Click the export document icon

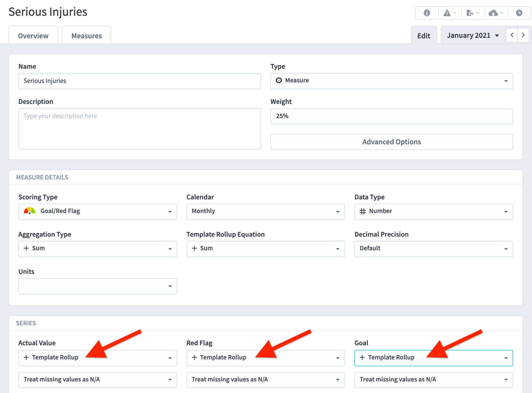pos(470,12)
